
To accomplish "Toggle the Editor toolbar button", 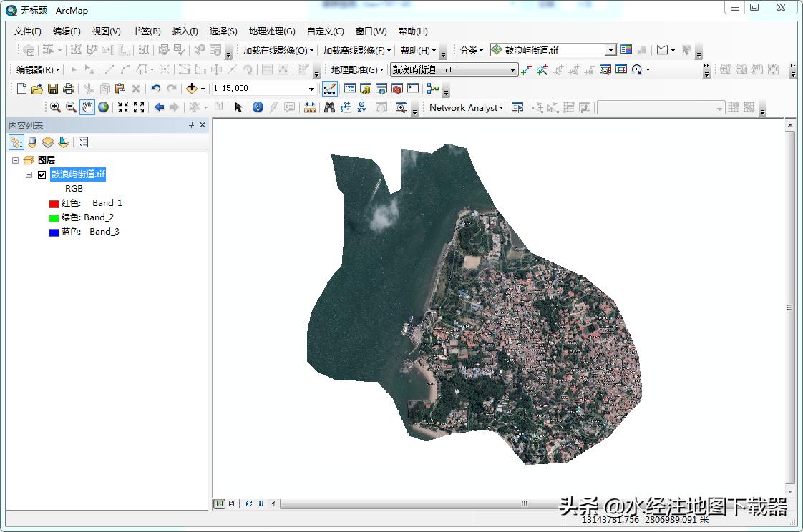I will tap(330, 89).
